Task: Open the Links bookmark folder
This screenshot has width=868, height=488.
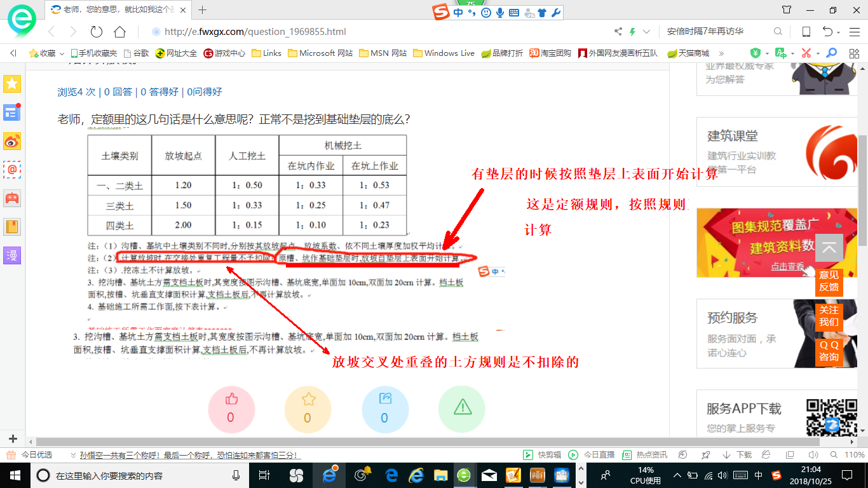Action: [x=267, y=53]
